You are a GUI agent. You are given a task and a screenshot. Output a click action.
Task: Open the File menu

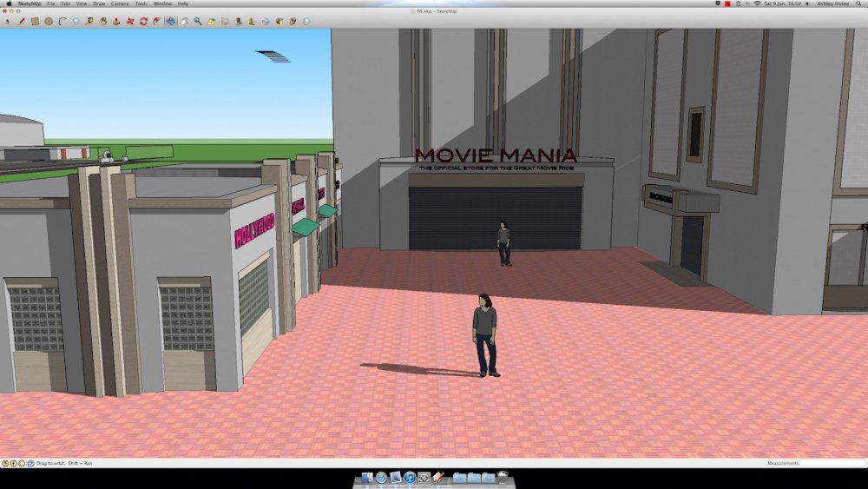coord(51,3)
